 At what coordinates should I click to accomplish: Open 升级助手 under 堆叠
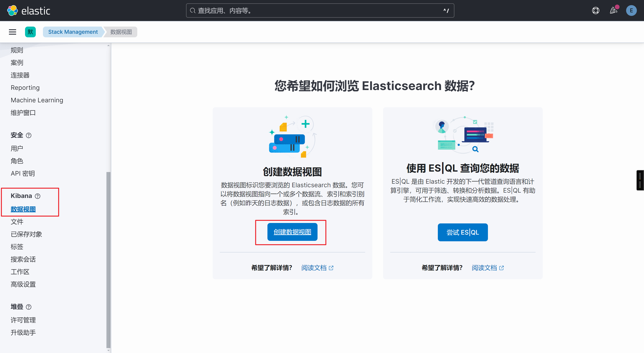[23, 333]
